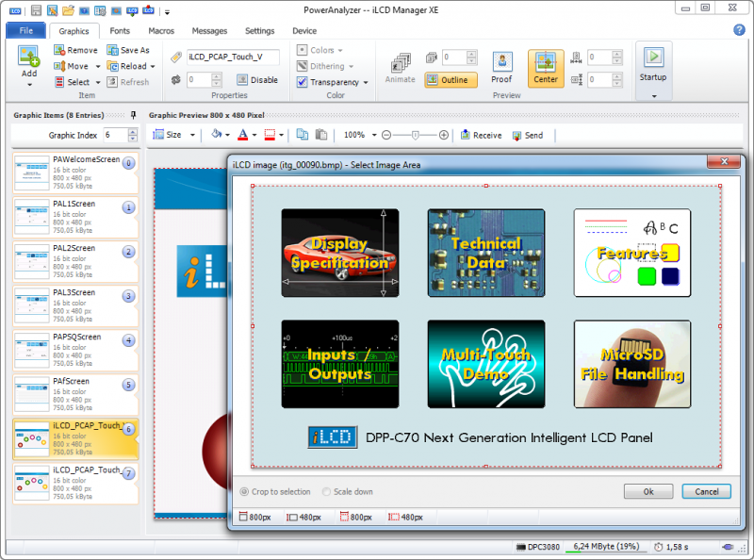Remove the selected graphic item
Image resolution: width=754 pixels, height=560 pixels.
point(75,50)
